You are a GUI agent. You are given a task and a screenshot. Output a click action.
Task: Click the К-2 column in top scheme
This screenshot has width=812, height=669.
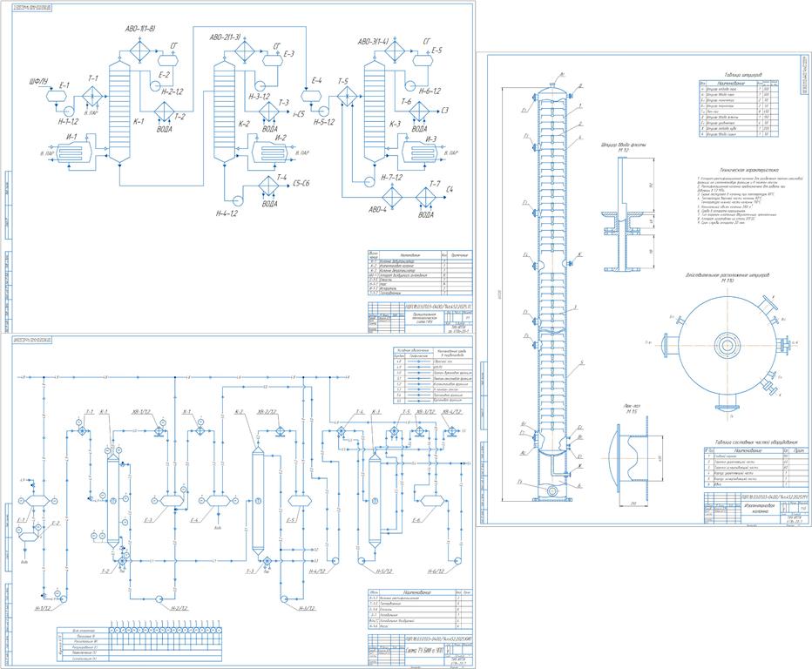click(224, 111)
